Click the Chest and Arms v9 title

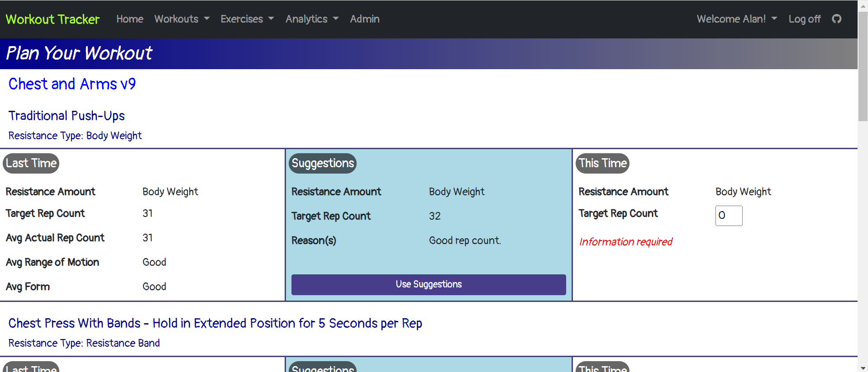[72, 84]
